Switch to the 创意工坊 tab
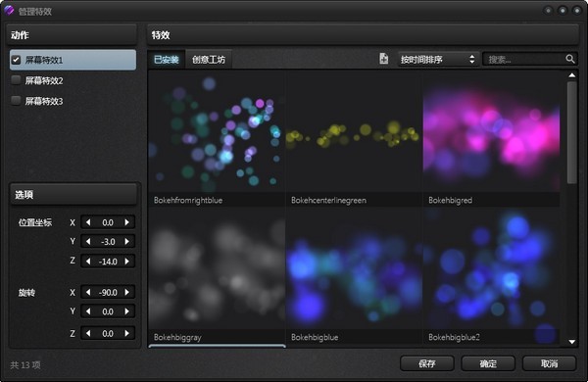The width and height of the screenshot is (588, 382). [209, 60]
